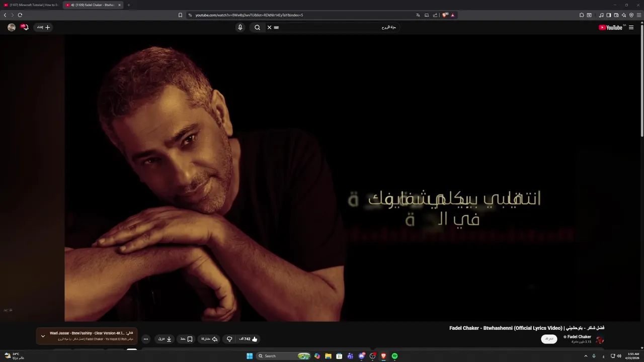Open the Brave Wallet icon
Image resolution: width=644 pixels, height=362 pixels.
(x=616, y=15)
